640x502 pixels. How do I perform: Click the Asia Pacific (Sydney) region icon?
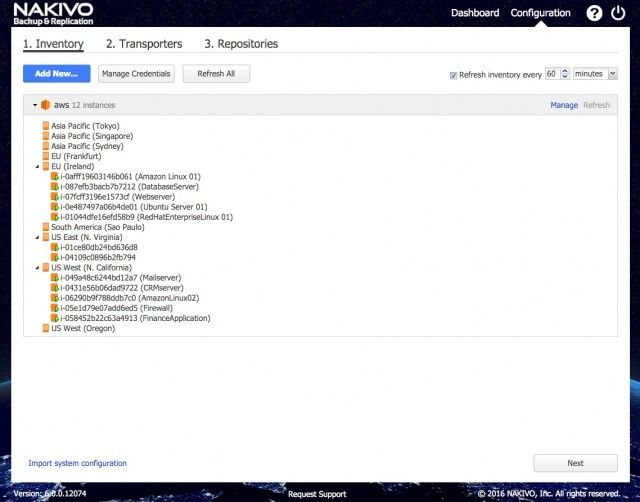[x=46, y=146]
